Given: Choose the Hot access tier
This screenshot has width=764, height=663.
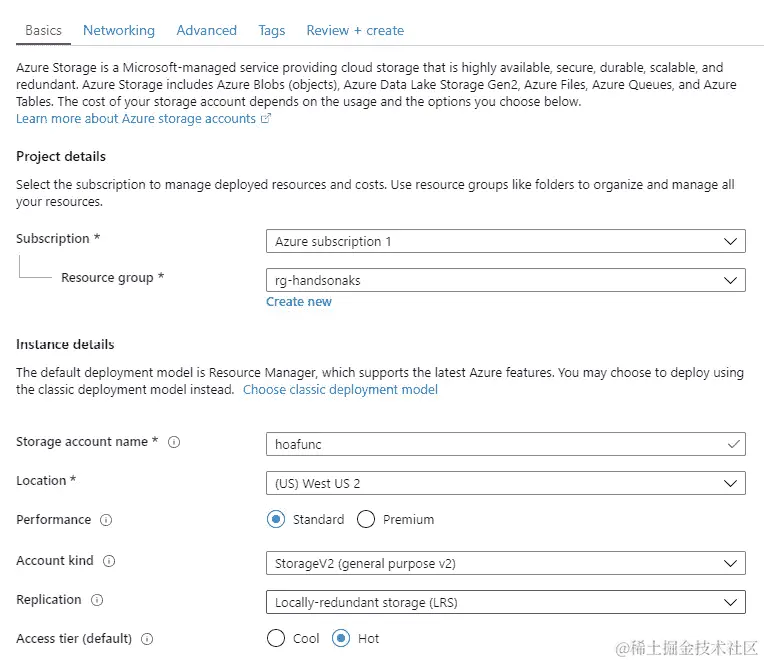Looking at the screenshot, I should point(341,638).
